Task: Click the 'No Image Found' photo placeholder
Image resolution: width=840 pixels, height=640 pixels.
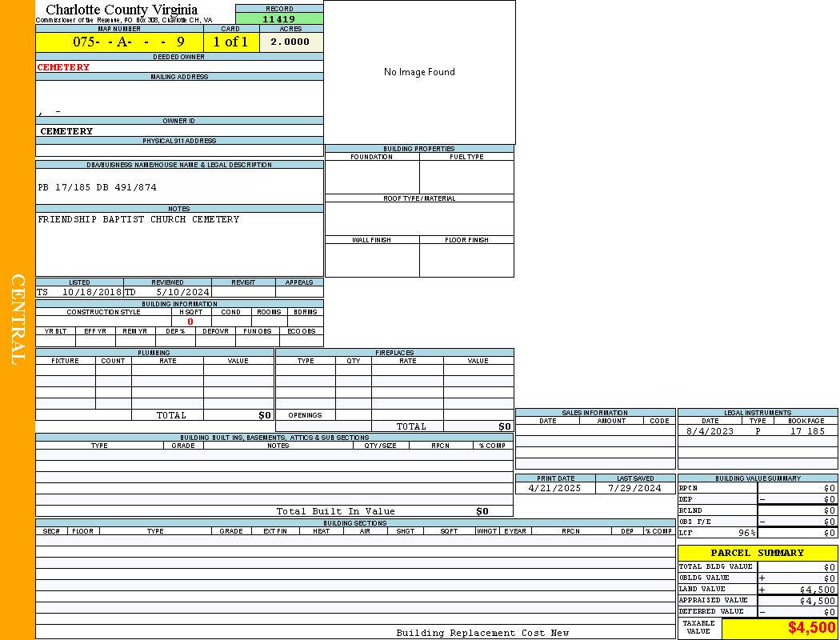Action: 419,72
